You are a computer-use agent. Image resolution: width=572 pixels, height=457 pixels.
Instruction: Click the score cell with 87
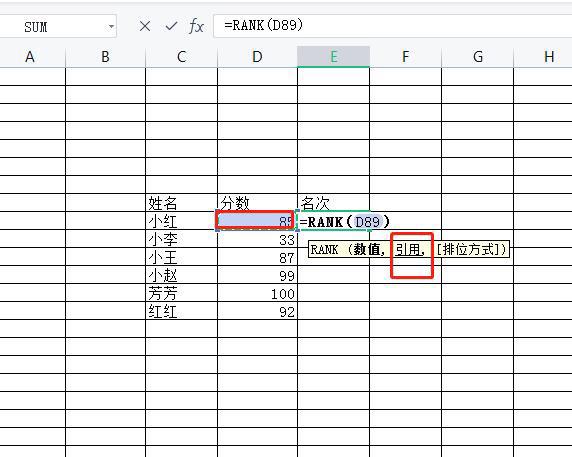coord(257,257)
